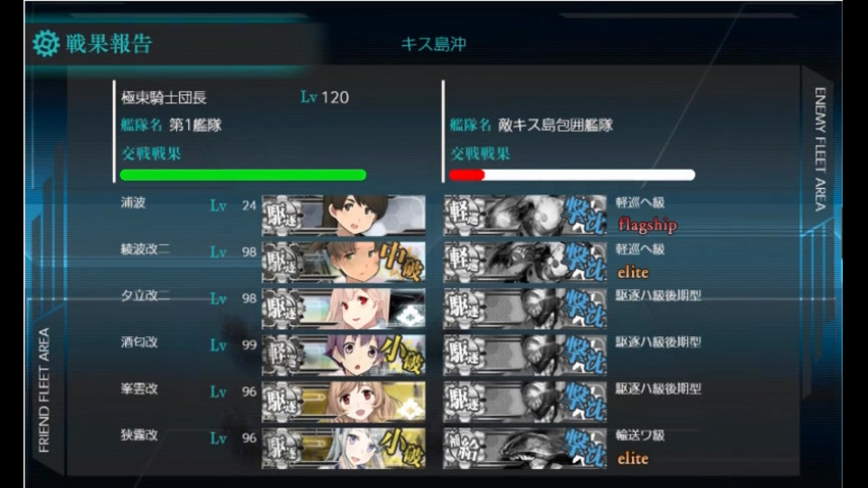Select 峯雲改 destroyer banner

[x=344, y=401]
